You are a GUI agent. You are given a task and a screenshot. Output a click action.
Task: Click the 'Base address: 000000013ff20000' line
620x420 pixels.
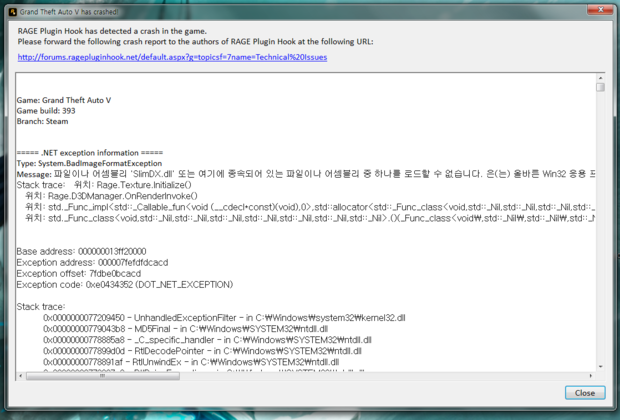[81, 252]
